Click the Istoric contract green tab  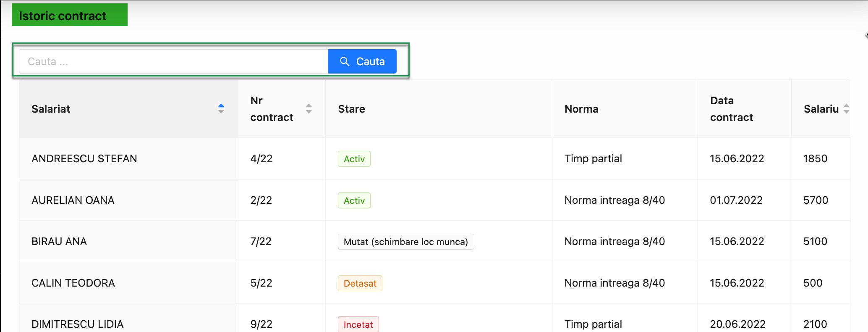click(x=70, y=15)
